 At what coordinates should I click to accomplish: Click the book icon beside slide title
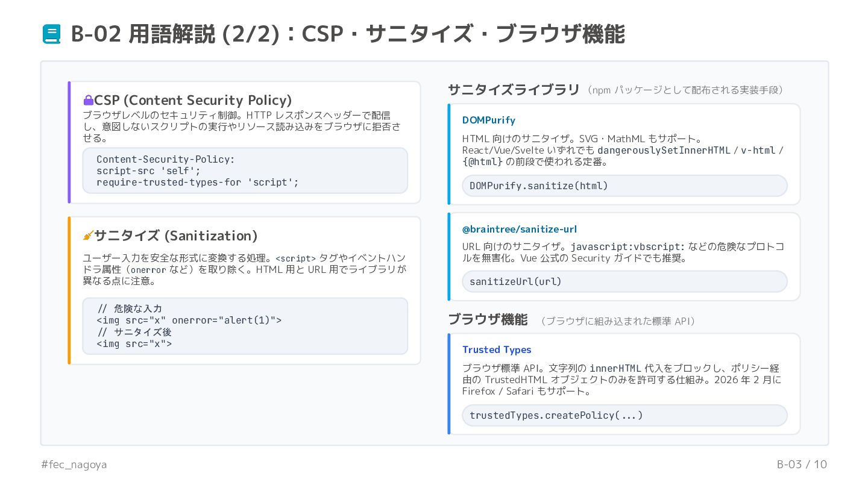[51, 34]
